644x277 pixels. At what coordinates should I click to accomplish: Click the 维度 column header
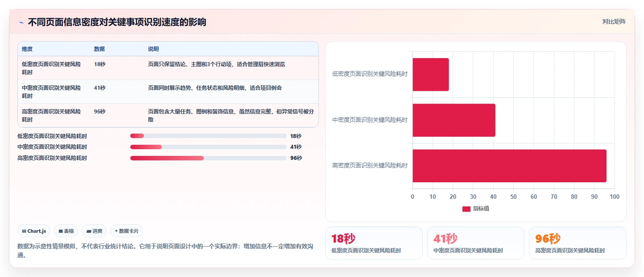pos(27,49)
